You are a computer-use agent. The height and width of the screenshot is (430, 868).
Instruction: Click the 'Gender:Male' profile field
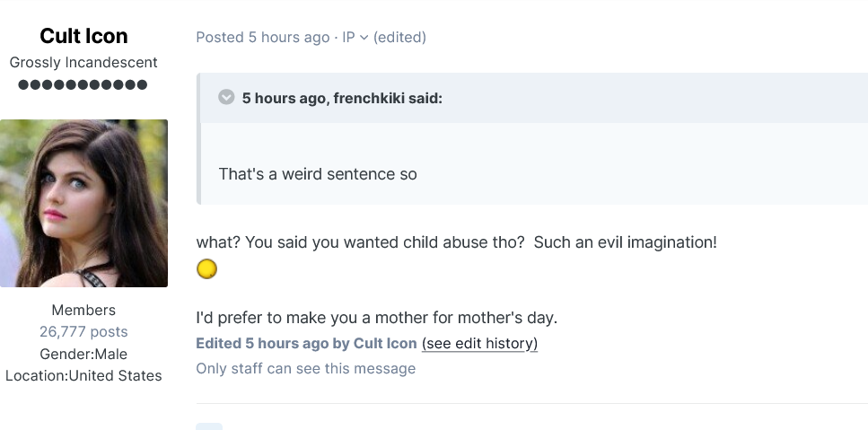83,354
